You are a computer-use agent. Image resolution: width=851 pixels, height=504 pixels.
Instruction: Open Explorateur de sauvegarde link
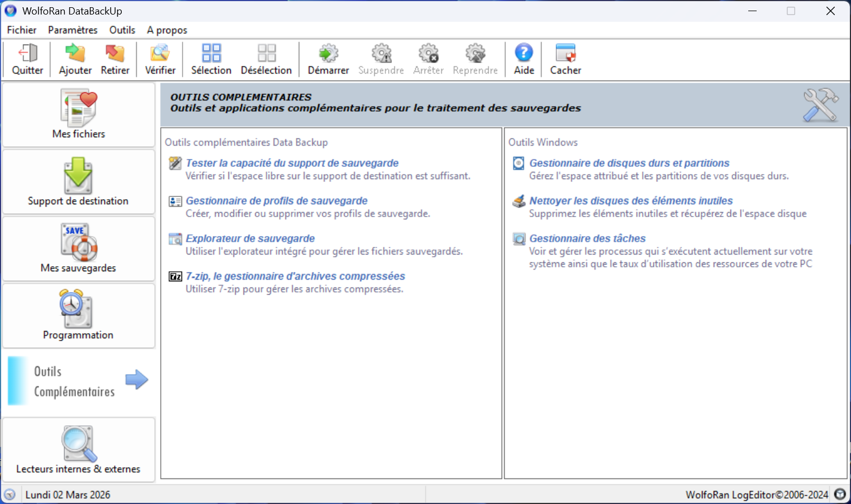250,238
